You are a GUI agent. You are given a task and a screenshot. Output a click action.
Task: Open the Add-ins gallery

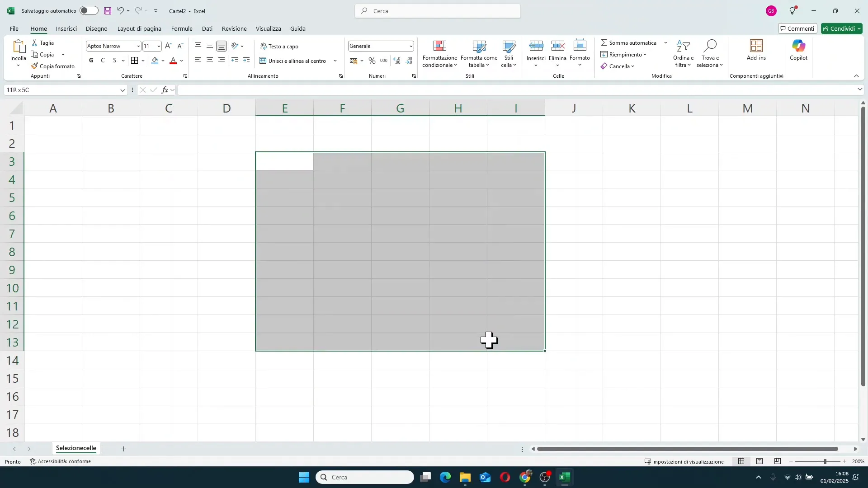pos(756,50)
